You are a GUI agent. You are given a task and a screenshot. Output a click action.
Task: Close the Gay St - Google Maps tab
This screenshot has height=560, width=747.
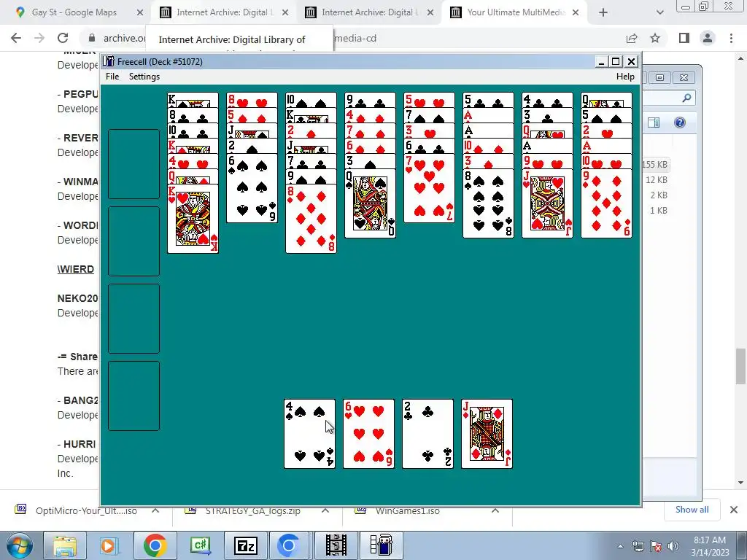(x=140, y=13)
